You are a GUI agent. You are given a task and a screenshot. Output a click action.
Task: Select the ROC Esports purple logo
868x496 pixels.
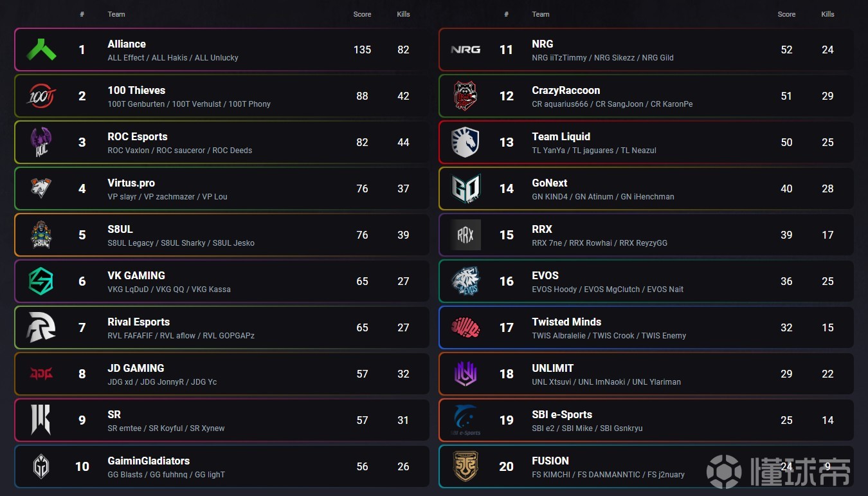41,142
